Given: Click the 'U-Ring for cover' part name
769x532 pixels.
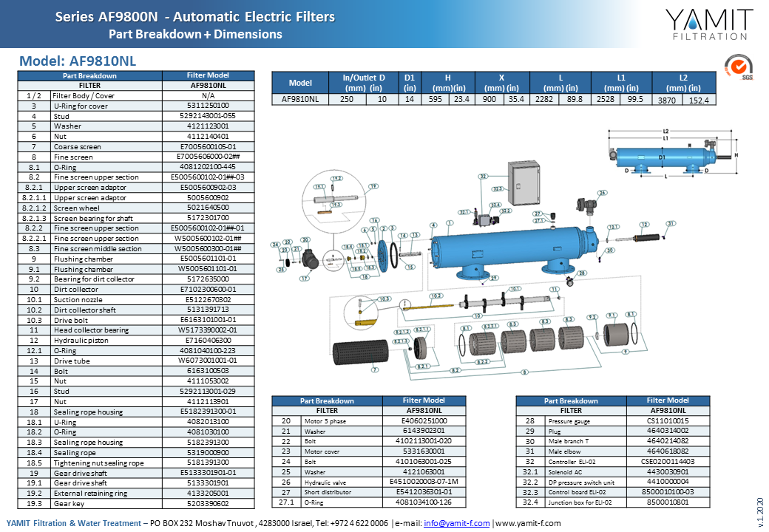Looking at the screenshot, I should 81,106.
